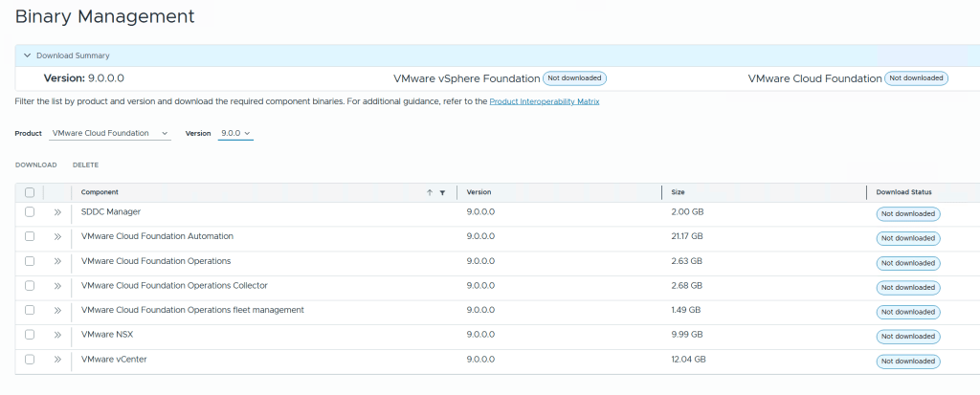This screenshot has width=980, height=395.
Task: Expand VMware Cloud Foundation Operations row details
Action: point(57,262)
